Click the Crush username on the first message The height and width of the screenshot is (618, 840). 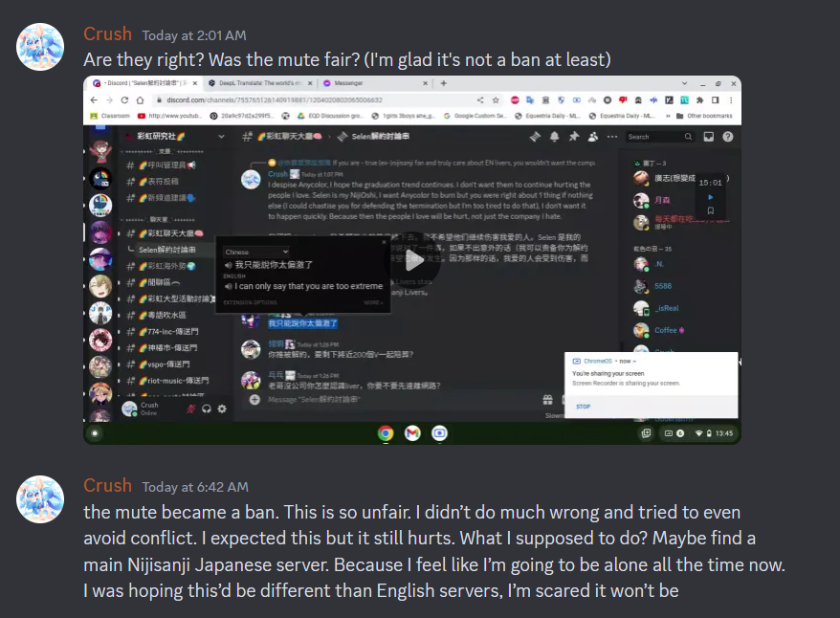tap(108, 34)
